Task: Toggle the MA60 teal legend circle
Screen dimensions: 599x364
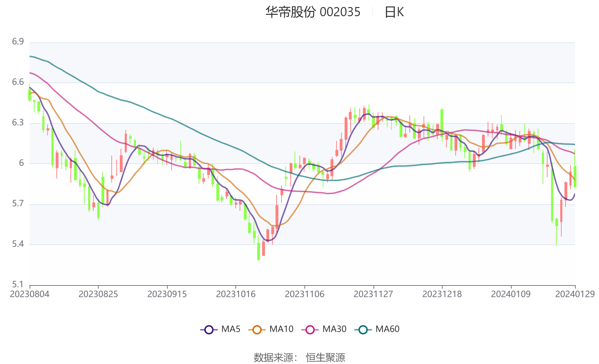Action: tap(363, 330)
